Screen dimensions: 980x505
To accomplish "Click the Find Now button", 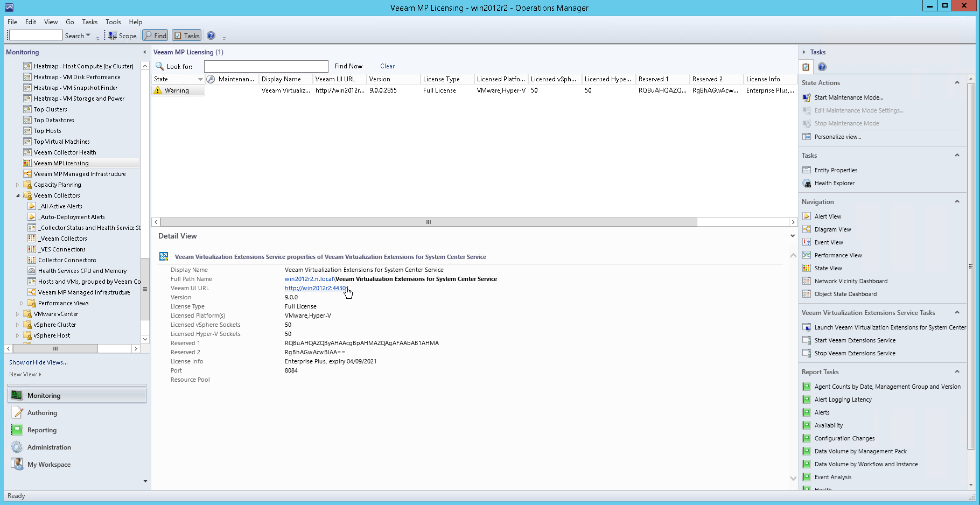I will [x=348, y=66].
